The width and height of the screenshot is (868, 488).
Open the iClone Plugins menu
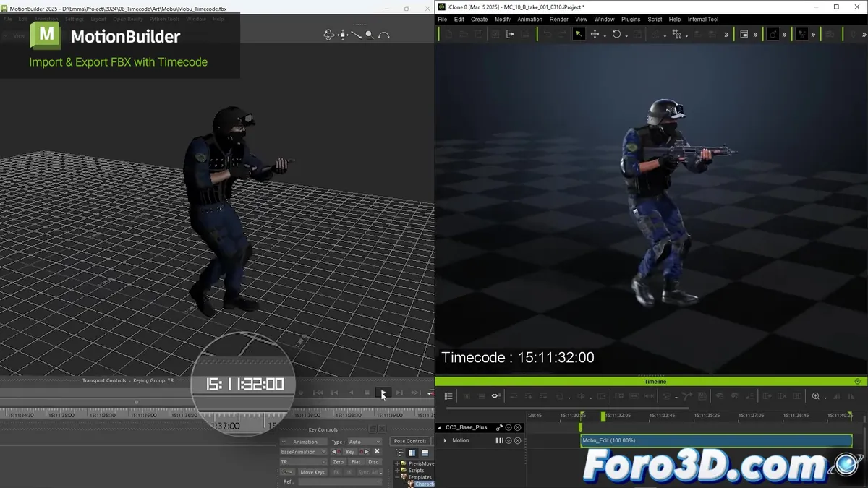point(631,20)
